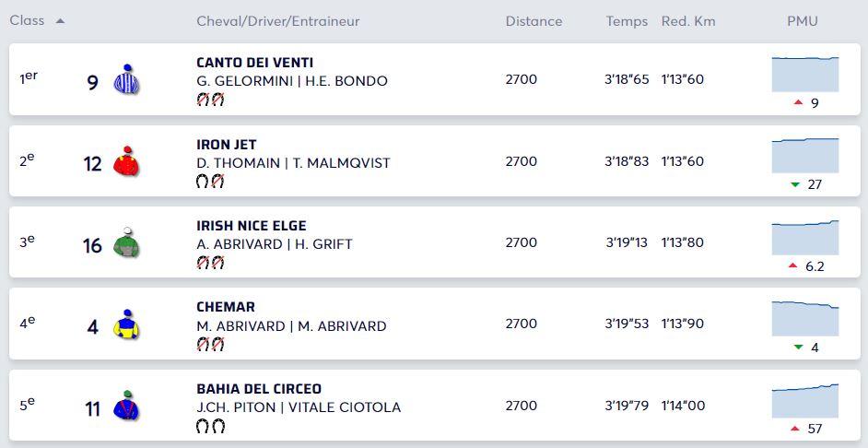Click the PMU column header
Image resolution: width=868 pixels, height=448 pixels.
click(x=802, y=21)
